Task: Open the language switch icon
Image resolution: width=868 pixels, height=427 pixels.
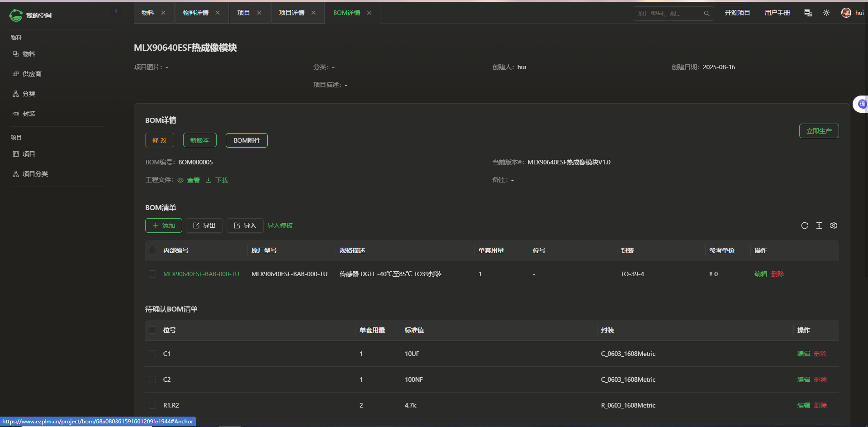Action: pyautogui.click(x=808, y=13)
